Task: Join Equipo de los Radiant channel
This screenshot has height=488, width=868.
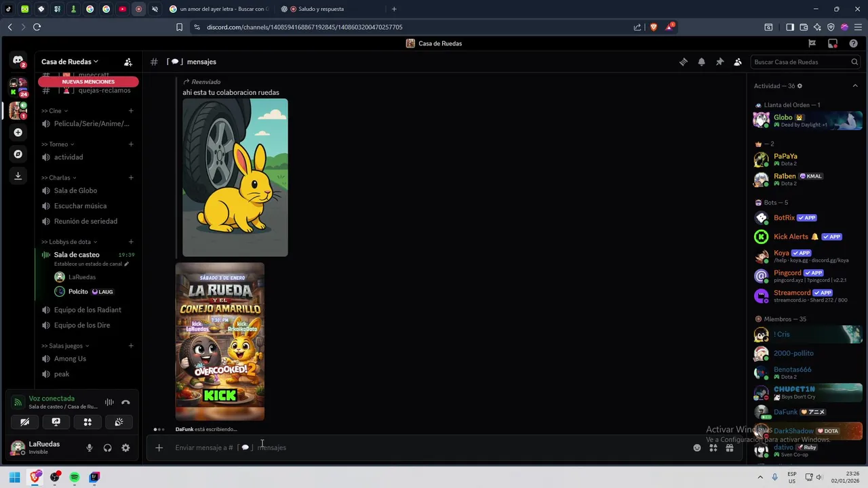Action: click(88, 310)
